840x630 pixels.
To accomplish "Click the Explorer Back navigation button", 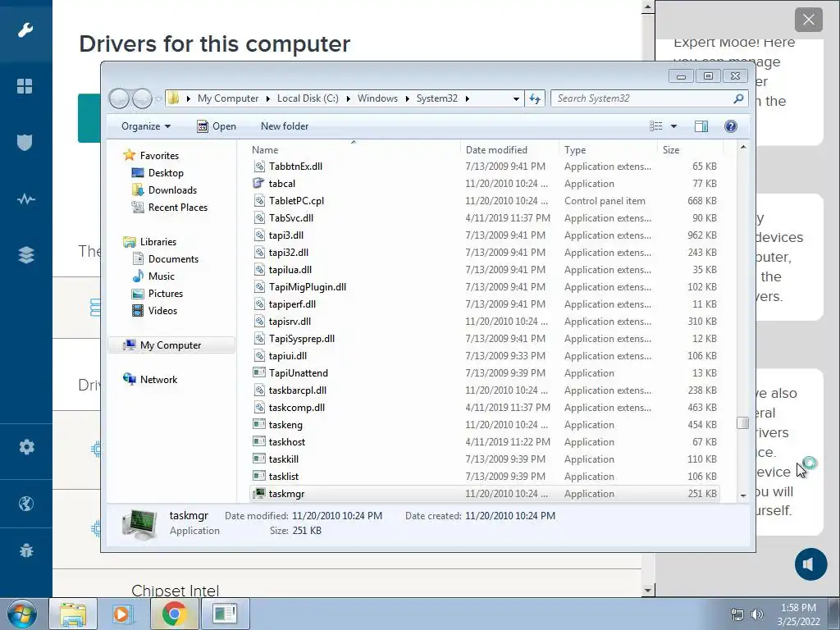I will pos(120,98).
